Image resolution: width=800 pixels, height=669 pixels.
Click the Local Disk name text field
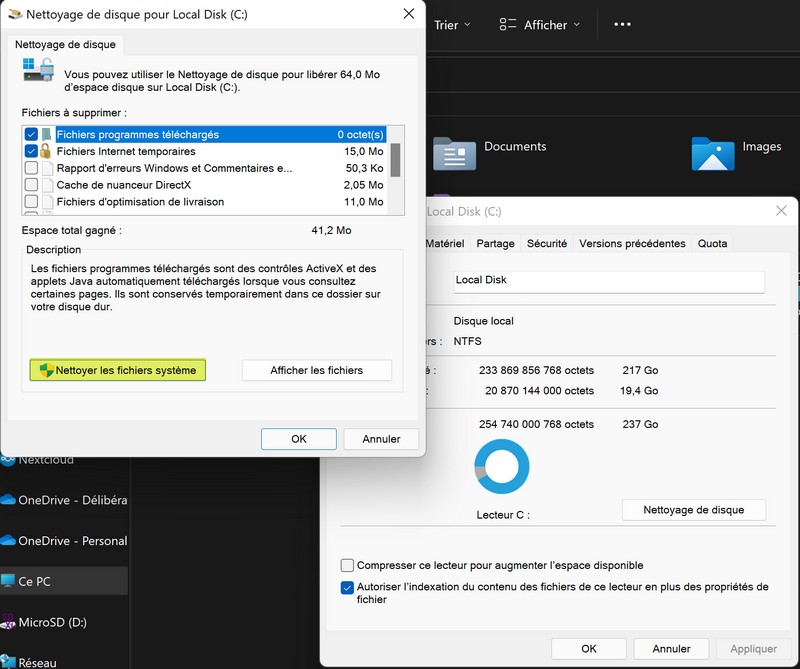(x=608, y=281)
